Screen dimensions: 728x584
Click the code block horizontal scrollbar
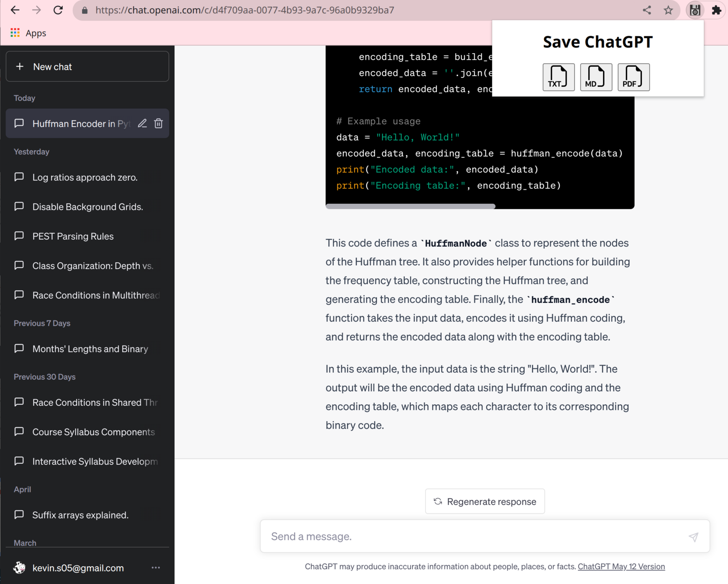pyautogui.click(x=411, y=206)
